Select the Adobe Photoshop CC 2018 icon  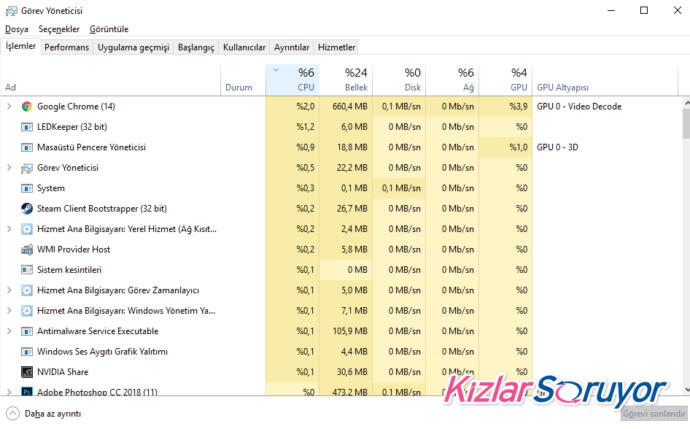pyautogui.click(x=27, y=391)
